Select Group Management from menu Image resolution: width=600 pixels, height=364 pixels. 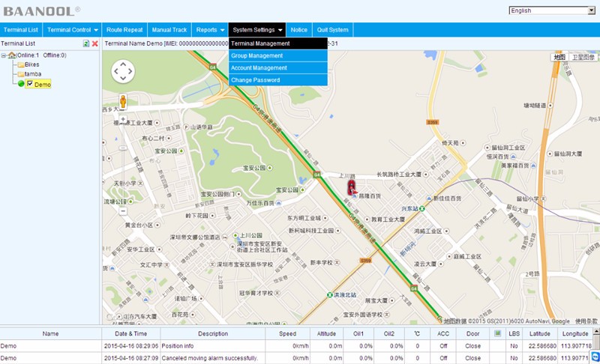(x=257, y=55)
